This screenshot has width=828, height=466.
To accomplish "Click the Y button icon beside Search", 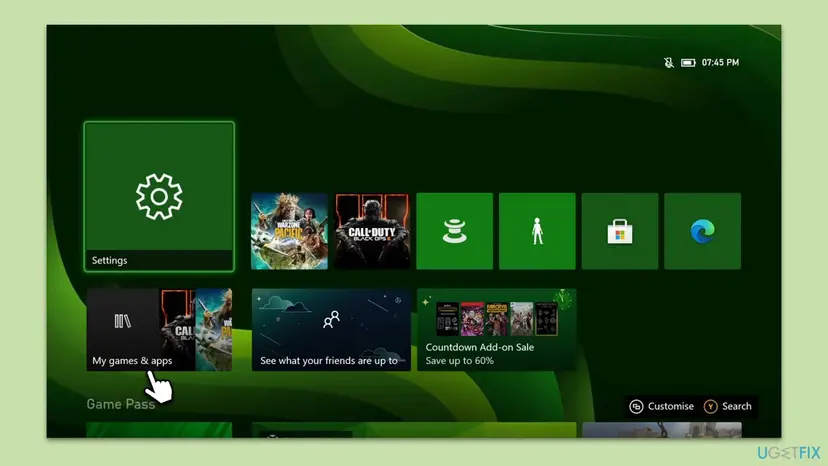I will click(x=710, y=406).
